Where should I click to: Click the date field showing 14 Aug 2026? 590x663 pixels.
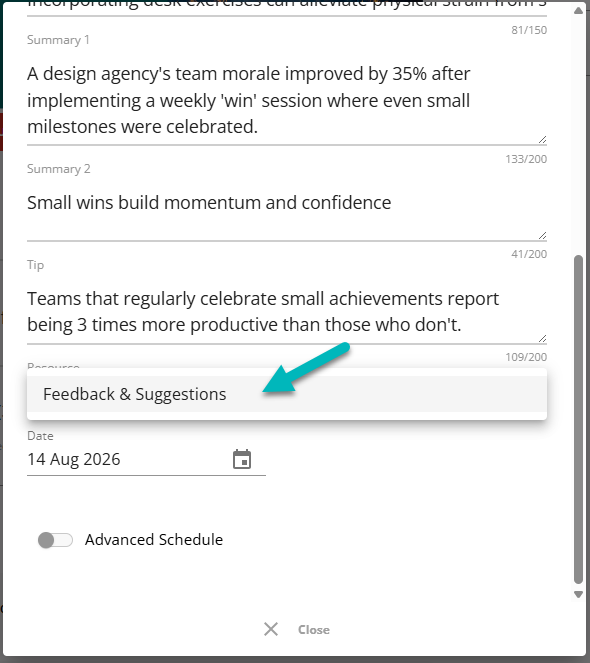(129, 460)
